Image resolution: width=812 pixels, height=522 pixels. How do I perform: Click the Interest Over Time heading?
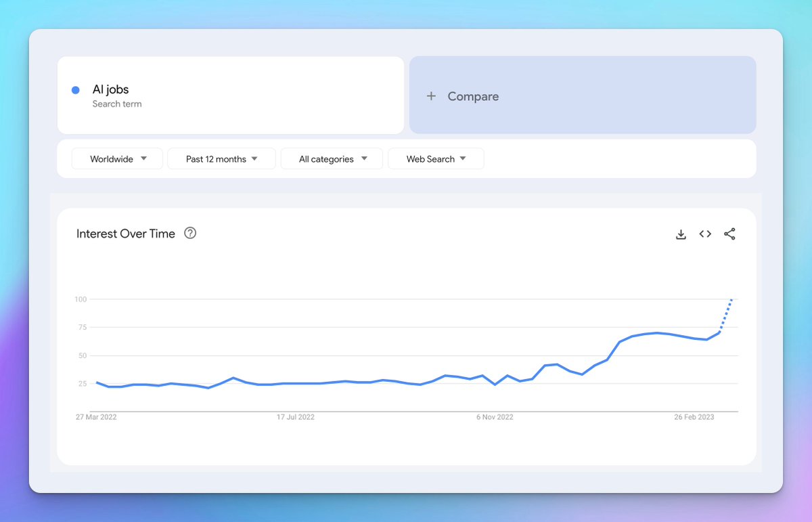pyautogui.click(x=126, y=234)
